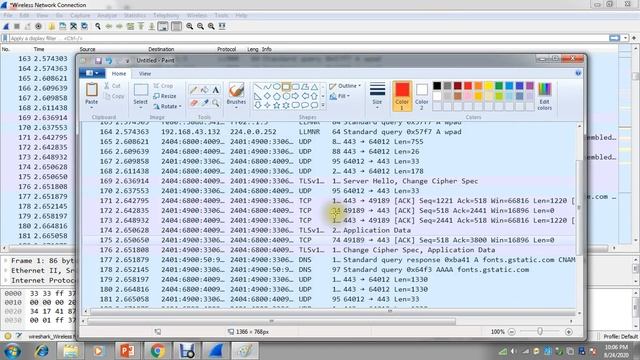Click the Save icon in Paint title bar
The image size is (640, 360).
click(x=98, y=60)
